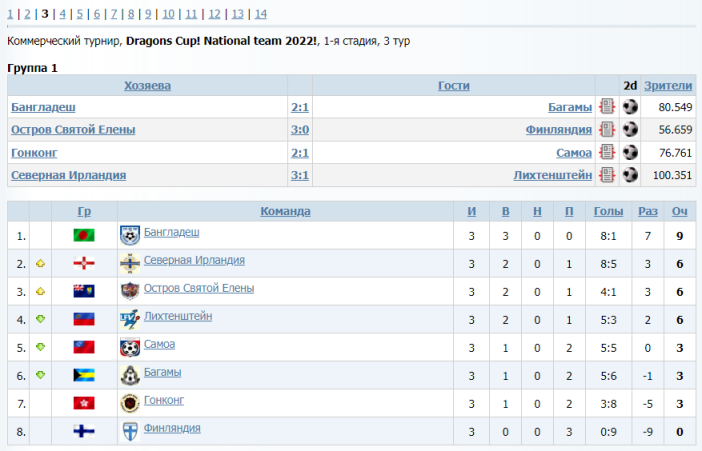Sort standings by Оч points column
The height and width of the screenshot is (451, 702).
(x=679, y=212)
